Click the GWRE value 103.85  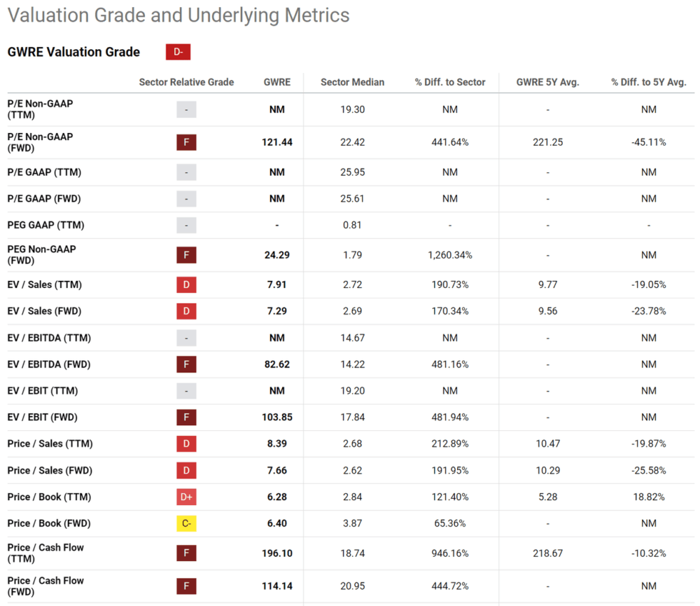276,418
